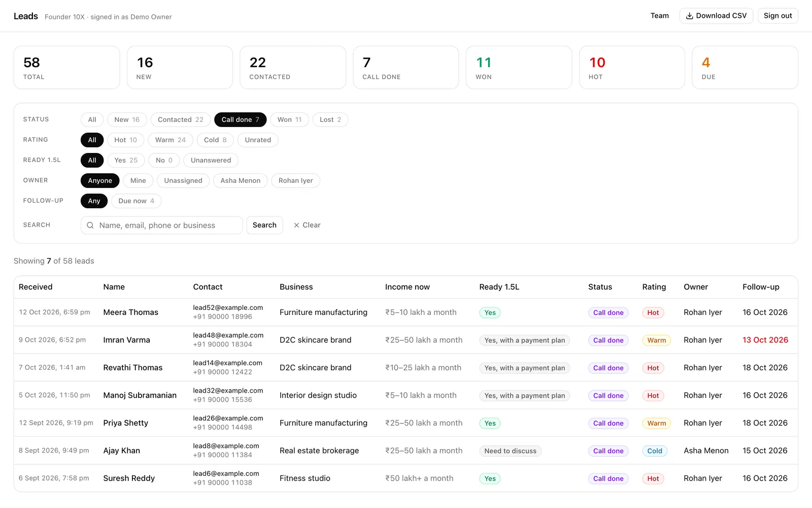Viewport: 812px width, 508px height.
Task: Sign out of the account
Action: click(x=777, y=16)
